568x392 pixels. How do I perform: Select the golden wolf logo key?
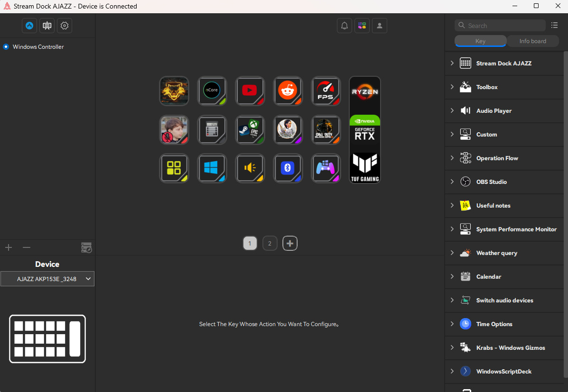click(174, 91)
